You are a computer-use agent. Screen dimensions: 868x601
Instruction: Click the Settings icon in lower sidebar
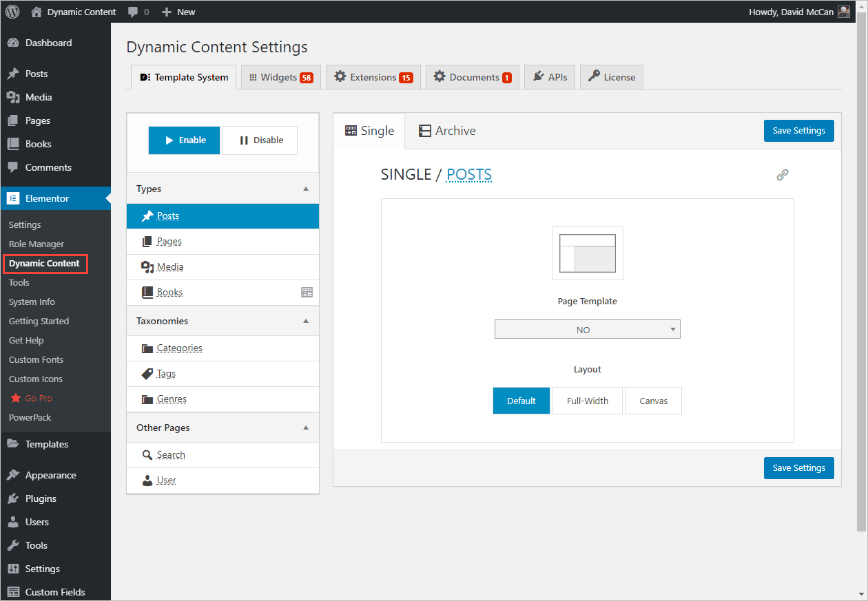(x=13, y=569)
